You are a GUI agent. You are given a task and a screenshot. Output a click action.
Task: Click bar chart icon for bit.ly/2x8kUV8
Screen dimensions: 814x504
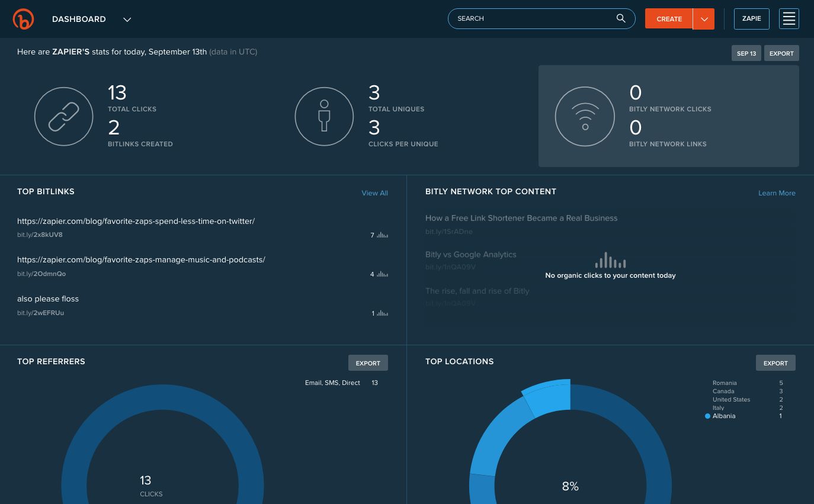point(382,235)
